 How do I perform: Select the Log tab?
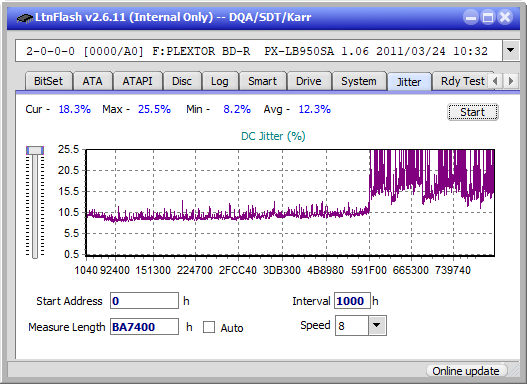pyautogui.click(x=220, y=81)
